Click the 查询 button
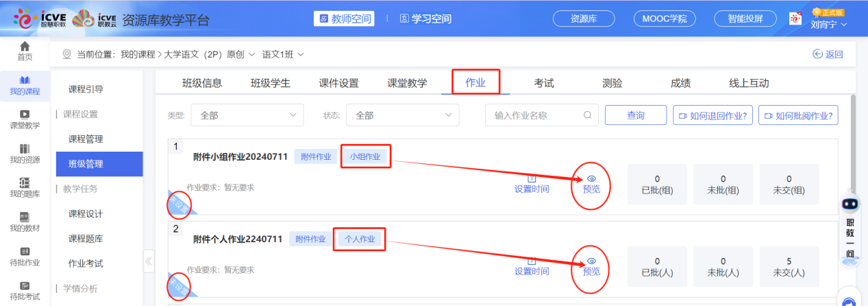The width and height of the screenshot is (868, 306). coord(635,115)
